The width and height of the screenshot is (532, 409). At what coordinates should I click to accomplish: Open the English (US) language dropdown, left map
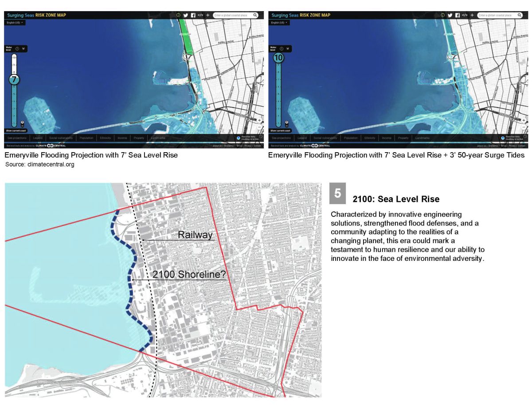pos(15,23)
